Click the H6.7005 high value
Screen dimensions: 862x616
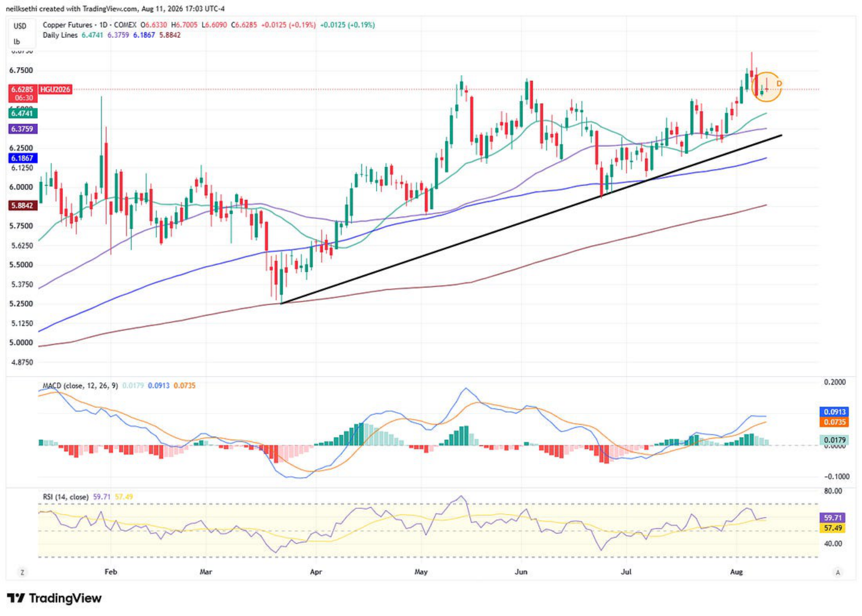185,25
